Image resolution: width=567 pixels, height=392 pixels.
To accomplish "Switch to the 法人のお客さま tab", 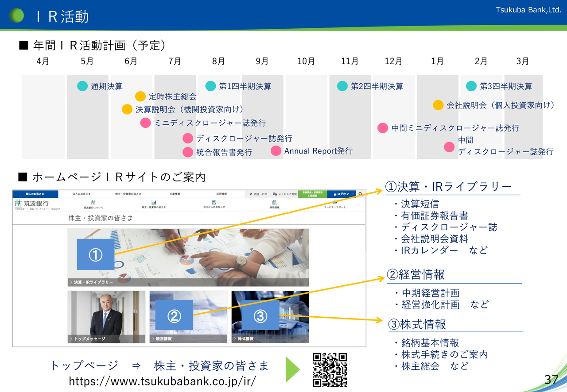I will (x=82, y=194).
